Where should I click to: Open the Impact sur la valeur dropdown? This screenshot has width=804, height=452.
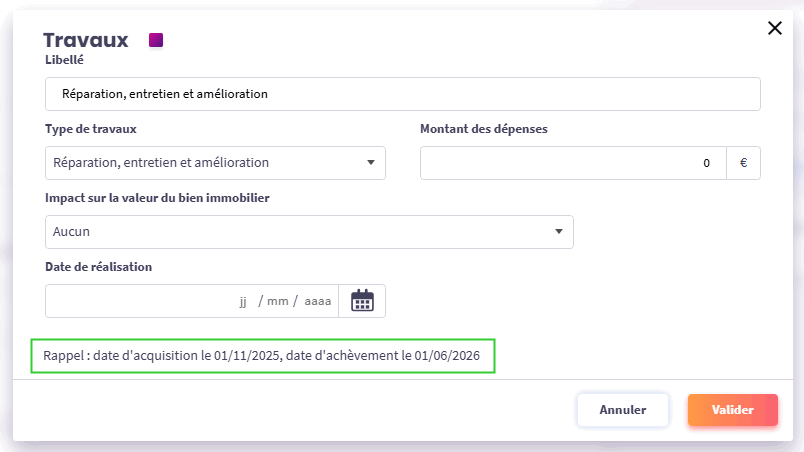click(309, 232)
